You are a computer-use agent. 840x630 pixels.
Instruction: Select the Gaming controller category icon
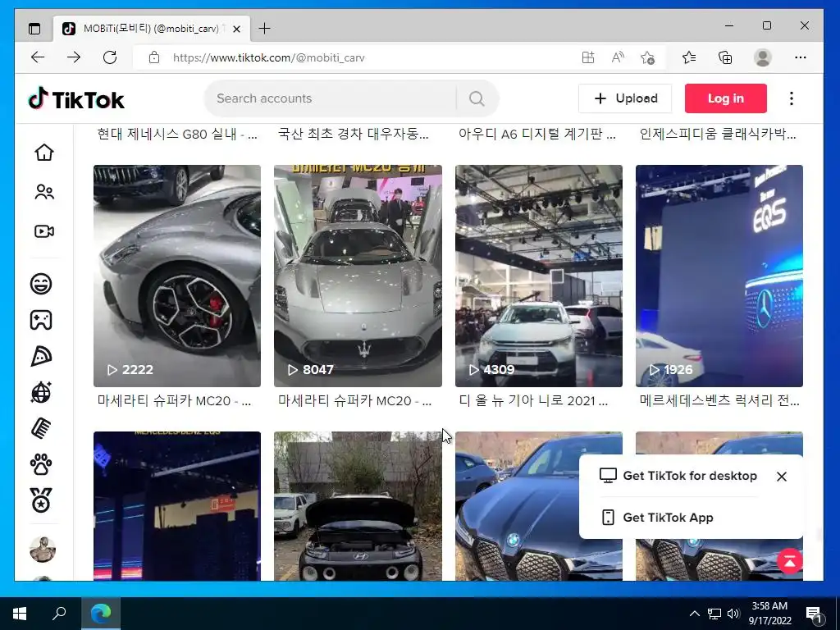(x=41, y=320)
